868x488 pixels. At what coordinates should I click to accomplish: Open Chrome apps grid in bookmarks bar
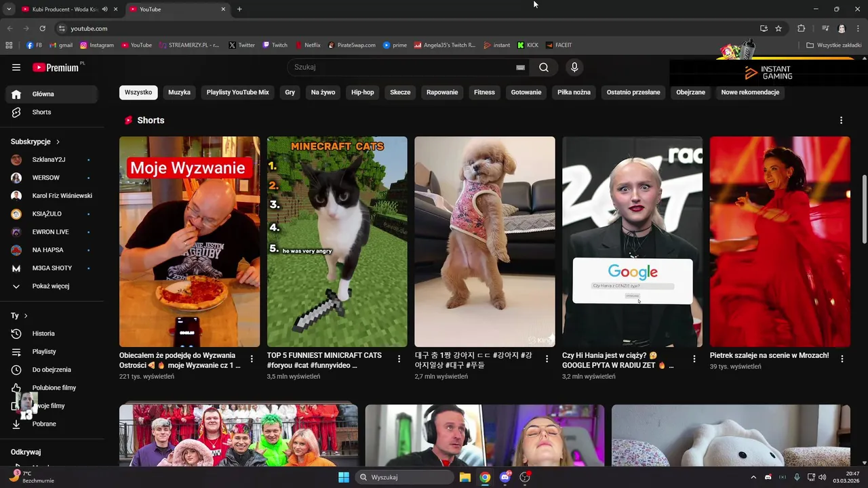click(x=9, y=45)
